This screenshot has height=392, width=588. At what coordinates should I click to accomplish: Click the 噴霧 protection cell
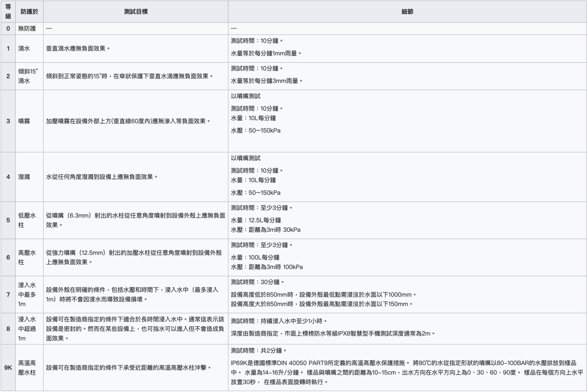click(x=24, y=121)
